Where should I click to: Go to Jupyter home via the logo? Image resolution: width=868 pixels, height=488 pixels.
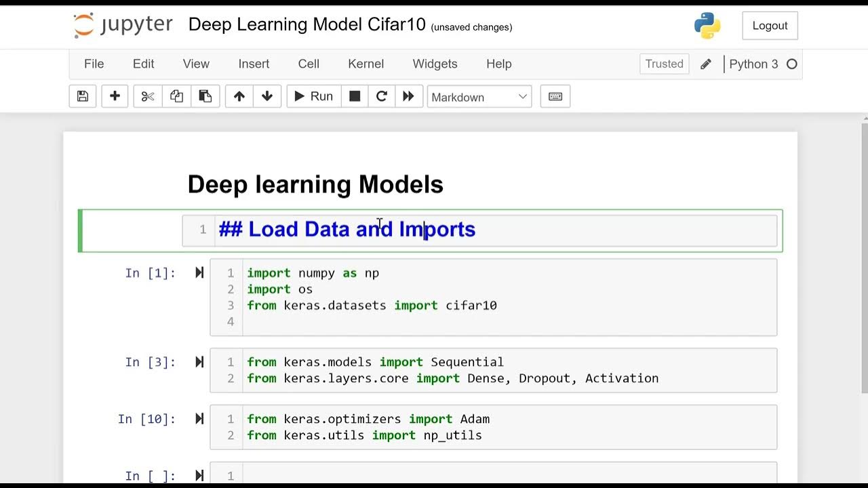pos(123,25)
